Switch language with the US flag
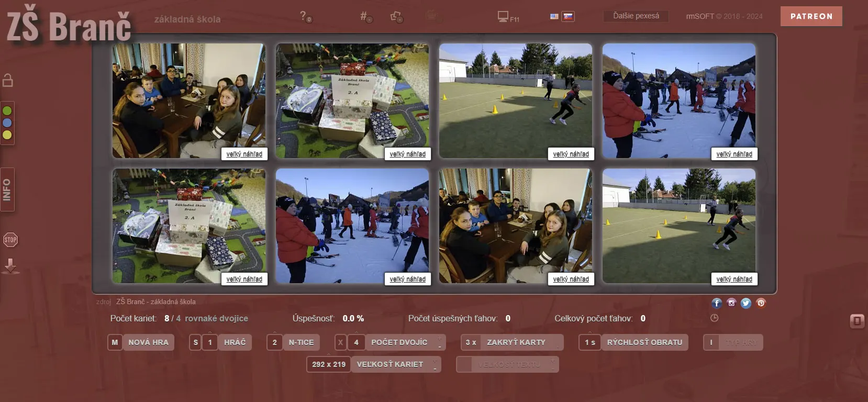Image resolution: width=868 pixels, height=402 pixels. pyautogui.click(x=554, y=17)
